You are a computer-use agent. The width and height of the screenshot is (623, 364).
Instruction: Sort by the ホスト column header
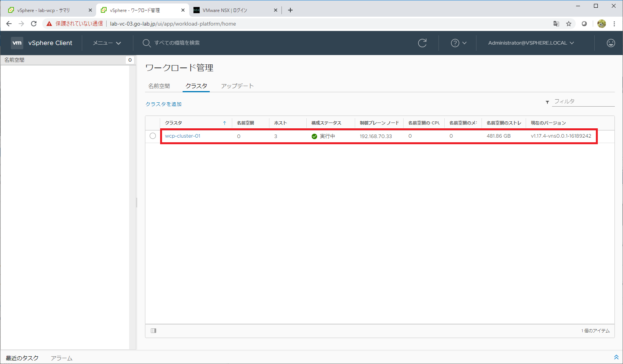coord(280,123)
